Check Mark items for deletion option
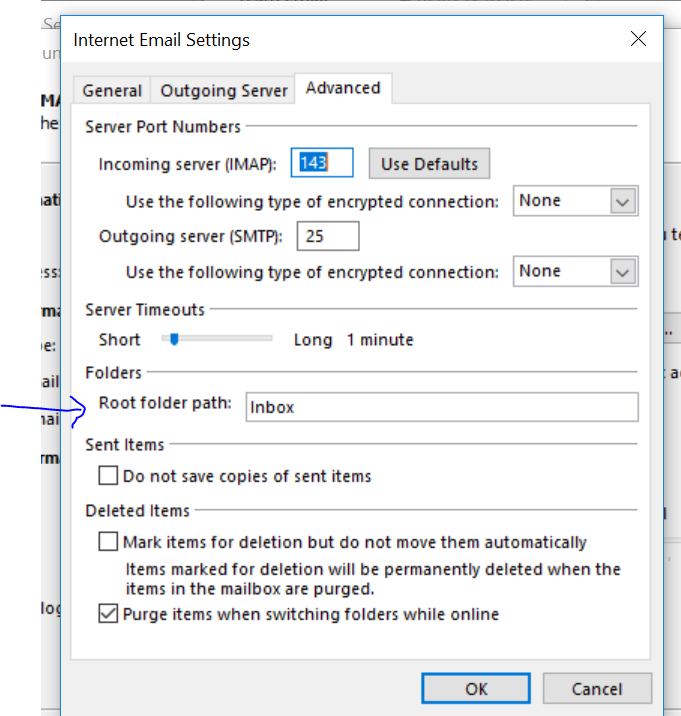This screenshot has height=716, width=681. (x=108, y=541)
